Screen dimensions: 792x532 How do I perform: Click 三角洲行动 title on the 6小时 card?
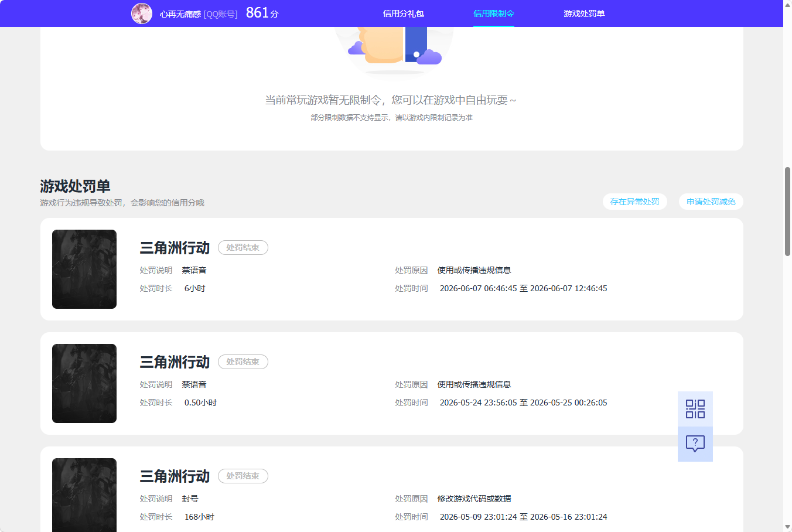click(x=175, y=248)
